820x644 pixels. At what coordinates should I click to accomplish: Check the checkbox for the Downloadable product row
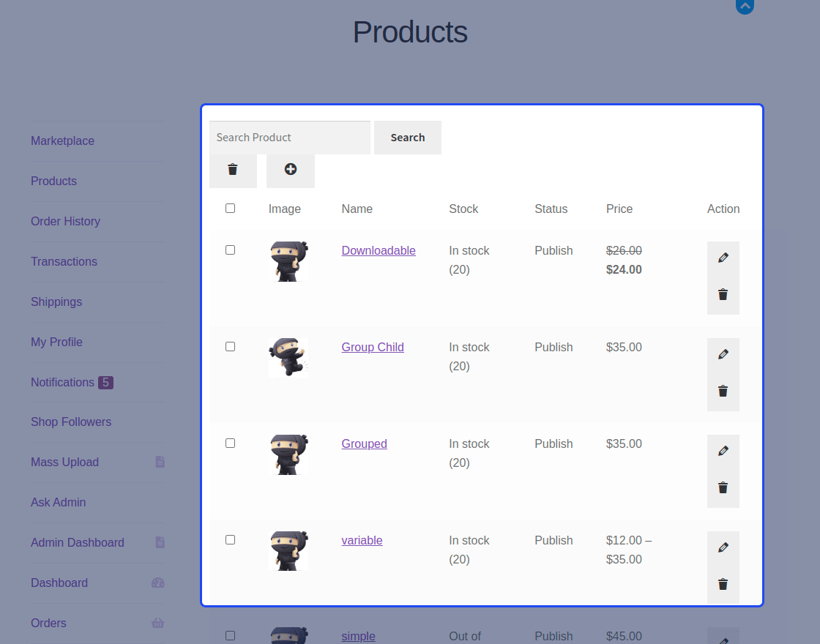(x=230, y=250)
